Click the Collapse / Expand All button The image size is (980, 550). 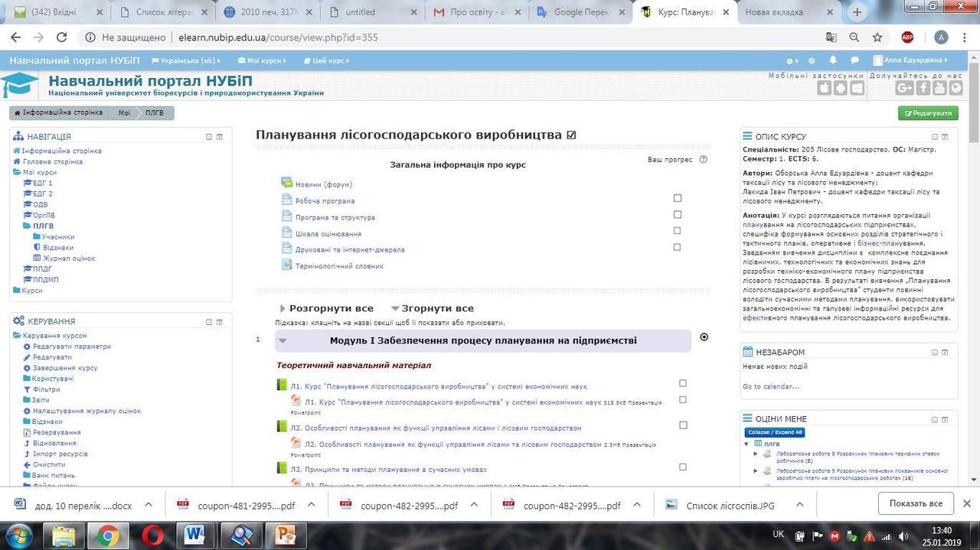click(x=774, y=433)
